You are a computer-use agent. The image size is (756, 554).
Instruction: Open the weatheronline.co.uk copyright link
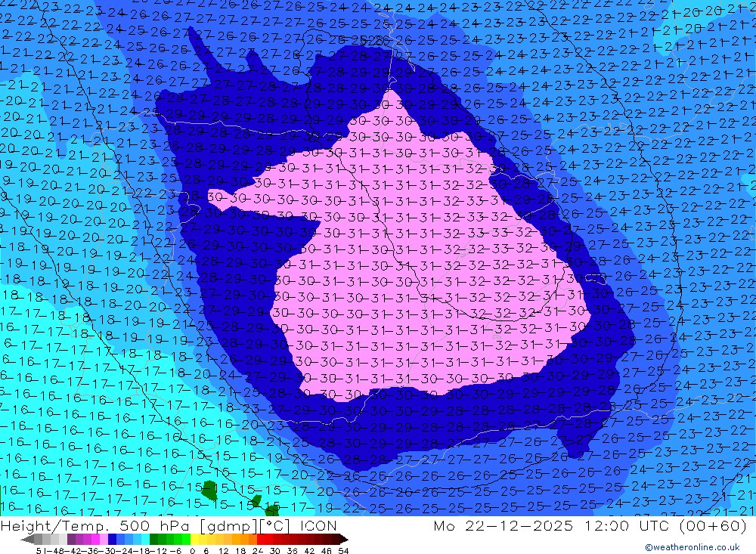(692, 547)
